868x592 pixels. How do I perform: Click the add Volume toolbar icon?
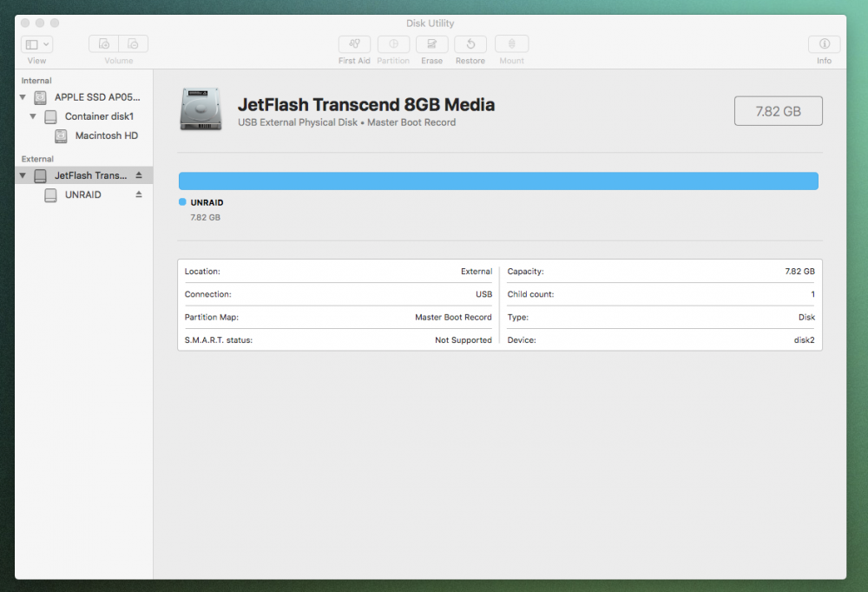[103, 43]
